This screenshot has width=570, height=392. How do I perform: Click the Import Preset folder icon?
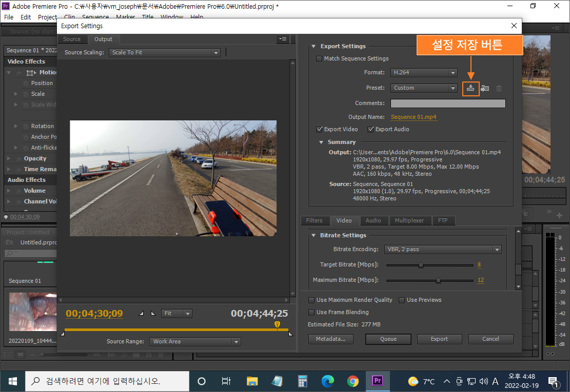pos(484,88)
